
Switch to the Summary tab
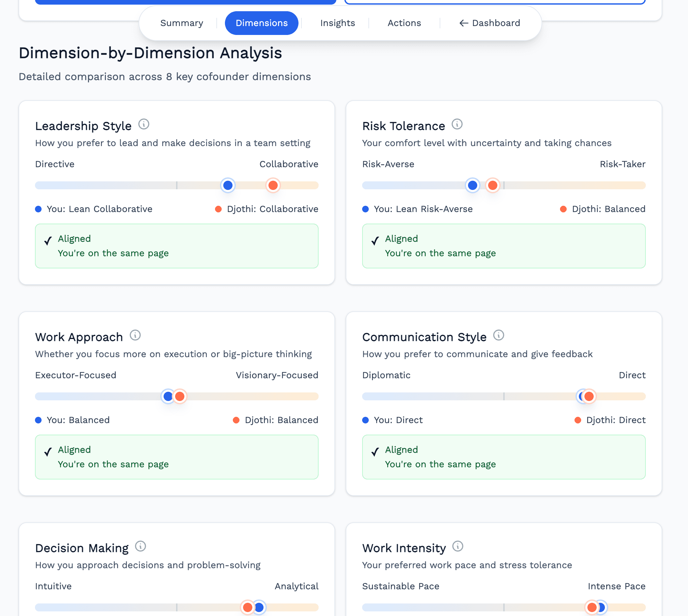[181, 23]
